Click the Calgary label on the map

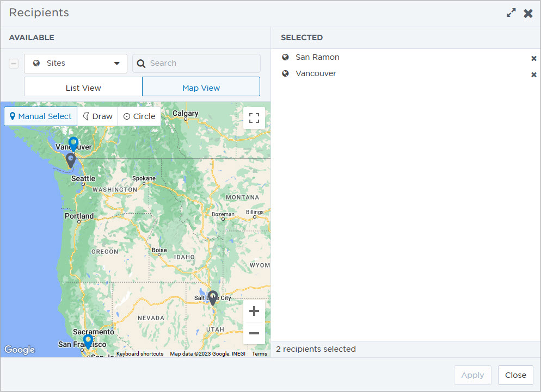pyautogui.click(x=185, y=114)
